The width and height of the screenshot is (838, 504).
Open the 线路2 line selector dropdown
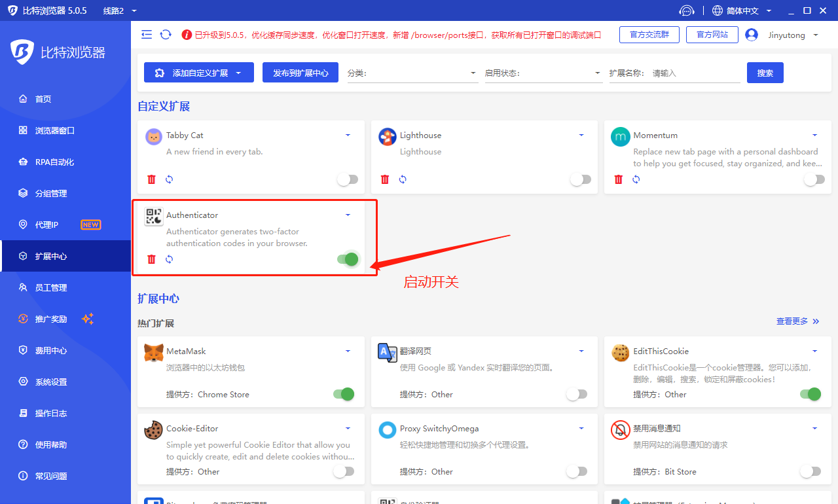click(120, 10)
